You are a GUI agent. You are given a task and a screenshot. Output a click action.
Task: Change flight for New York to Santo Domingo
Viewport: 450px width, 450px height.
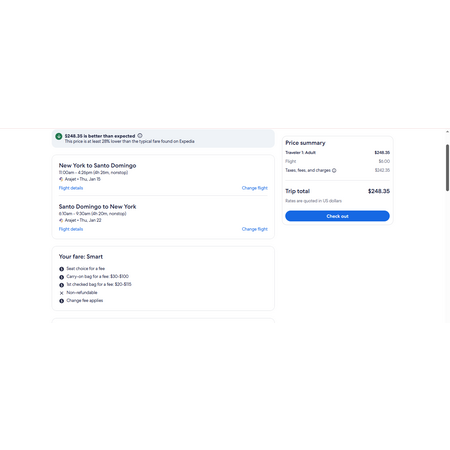255,188
